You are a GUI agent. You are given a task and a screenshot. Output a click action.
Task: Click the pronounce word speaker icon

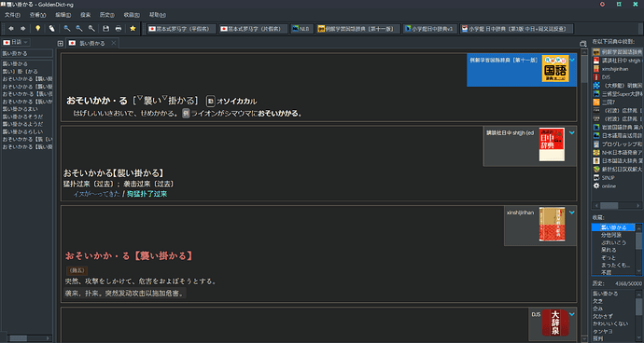[x=51, y=29]
